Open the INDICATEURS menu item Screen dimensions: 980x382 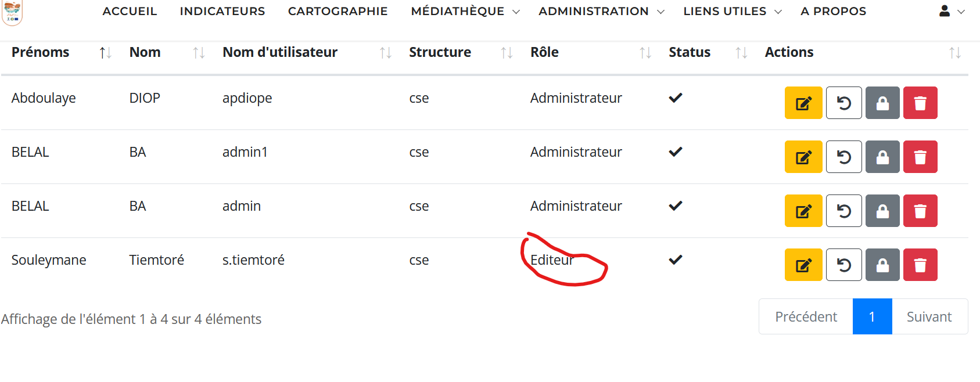tap(222, 11)
